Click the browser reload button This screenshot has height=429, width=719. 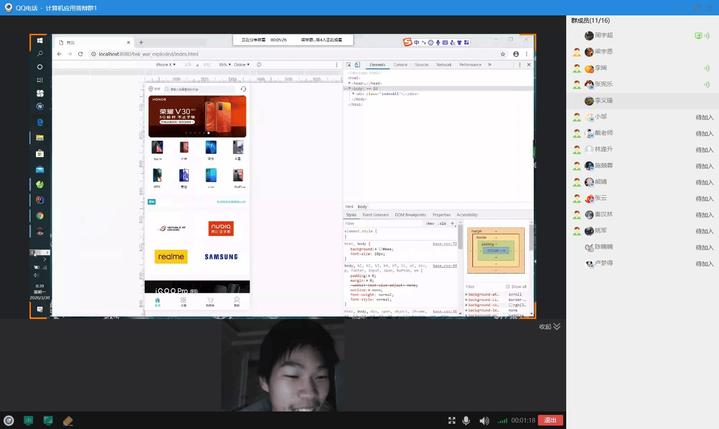[82, 53]
